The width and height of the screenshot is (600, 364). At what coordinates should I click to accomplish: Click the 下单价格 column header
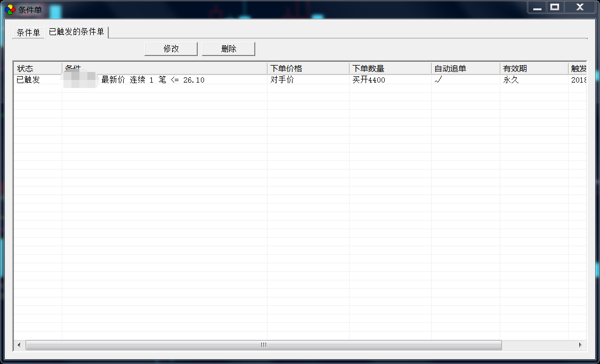[308, 69]
